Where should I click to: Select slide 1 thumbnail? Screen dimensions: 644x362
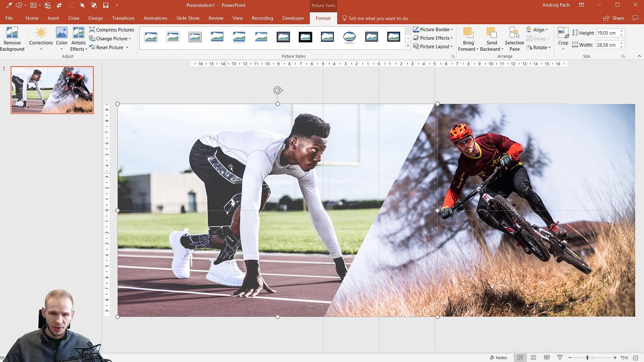pos(52,90)
